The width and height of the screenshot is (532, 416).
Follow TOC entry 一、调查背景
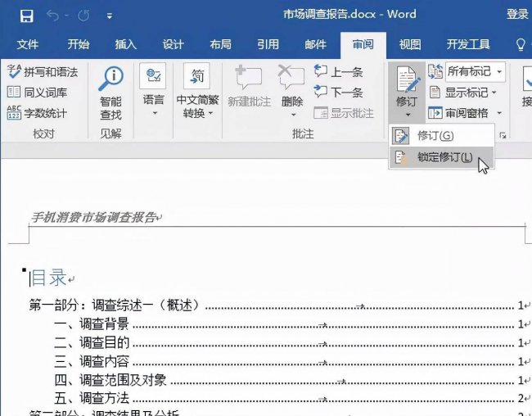click(291, 324)
